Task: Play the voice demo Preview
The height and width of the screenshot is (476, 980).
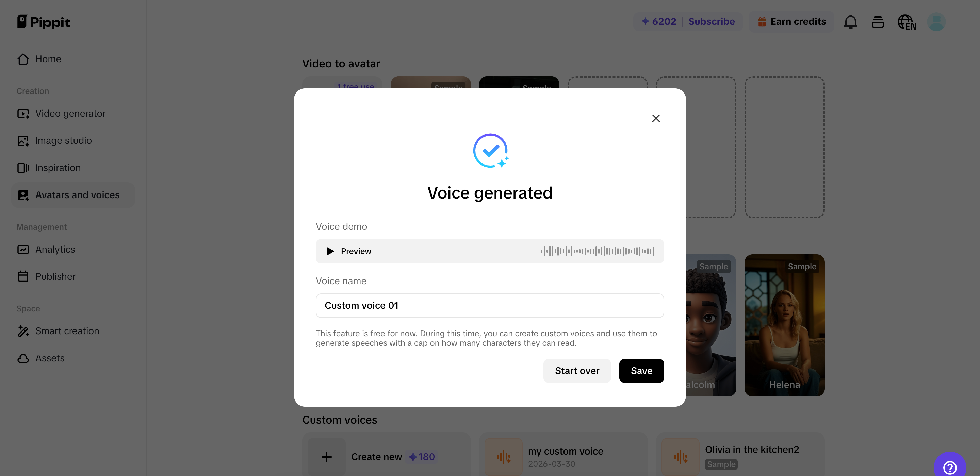Action: 348,251
